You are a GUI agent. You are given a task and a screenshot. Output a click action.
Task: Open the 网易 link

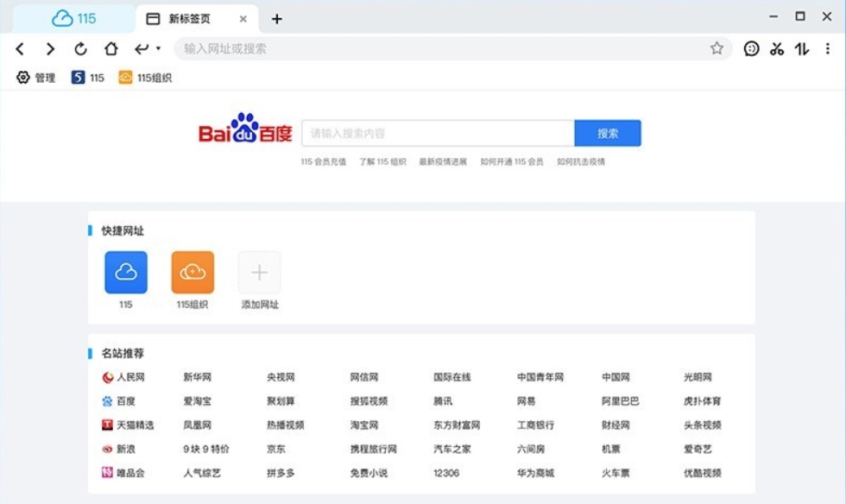click(x=526, y=401)
